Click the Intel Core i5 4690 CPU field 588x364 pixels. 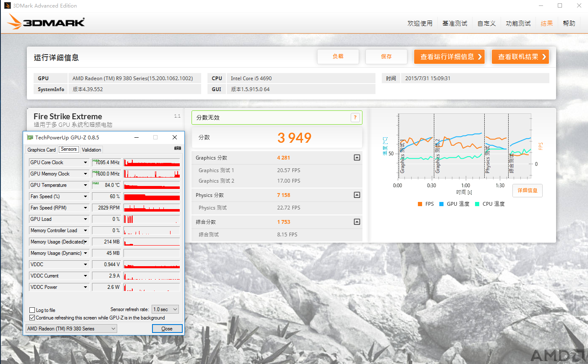301,78
